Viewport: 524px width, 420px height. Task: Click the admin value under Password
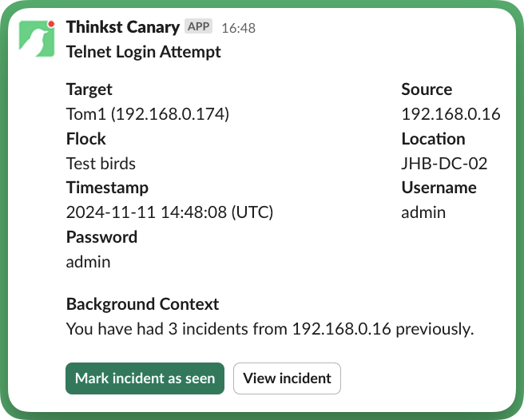88,262
